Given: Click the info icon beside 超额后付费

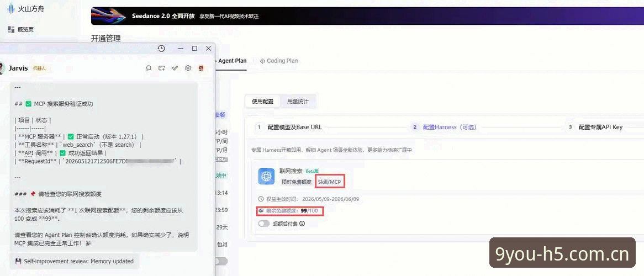Looking at the screenshot, I should coord(302,224).
